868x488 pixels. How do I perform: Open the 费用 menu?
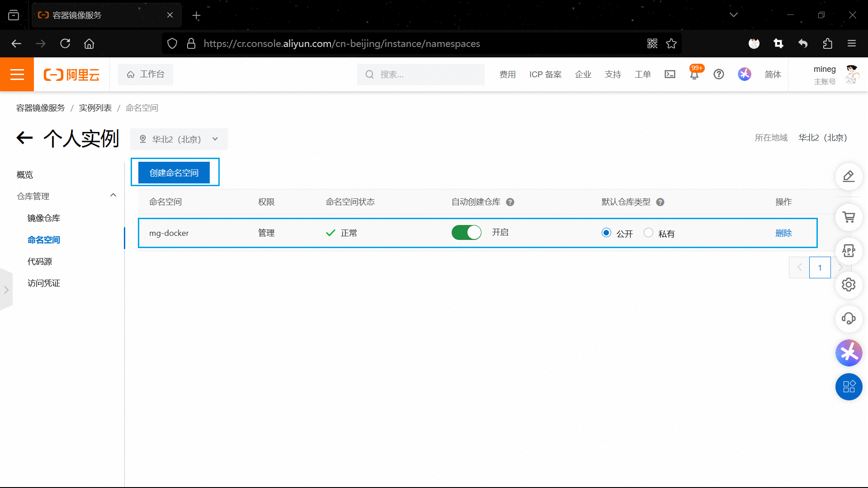pyautogui.click(x=507, y=75)
